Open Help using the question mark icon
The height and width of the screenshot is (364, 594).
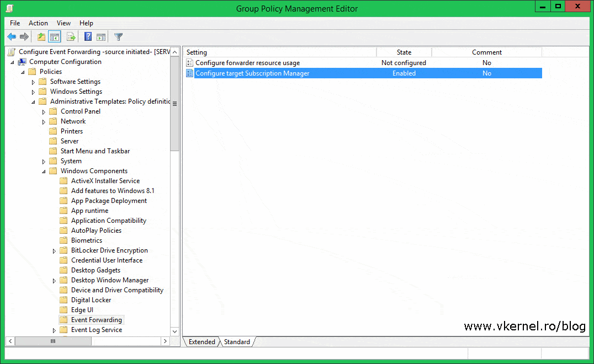[x=88, y=36]
